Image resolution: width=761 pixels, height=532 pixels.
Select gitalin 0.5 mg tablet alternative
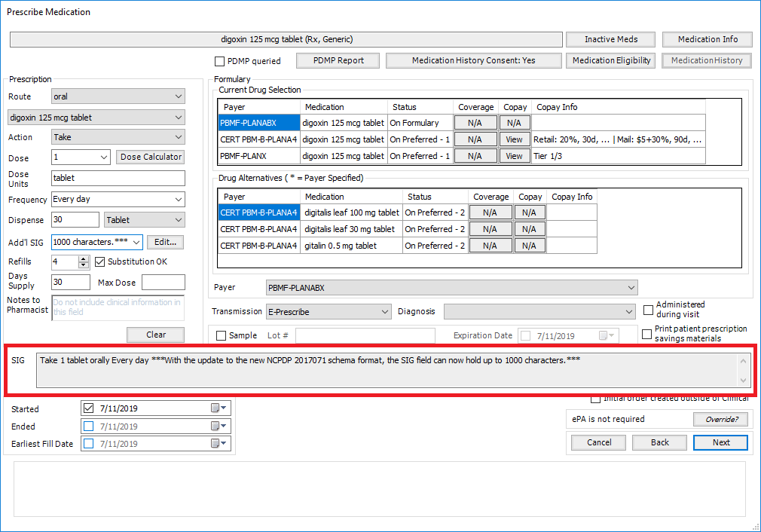tap(352, 246)
